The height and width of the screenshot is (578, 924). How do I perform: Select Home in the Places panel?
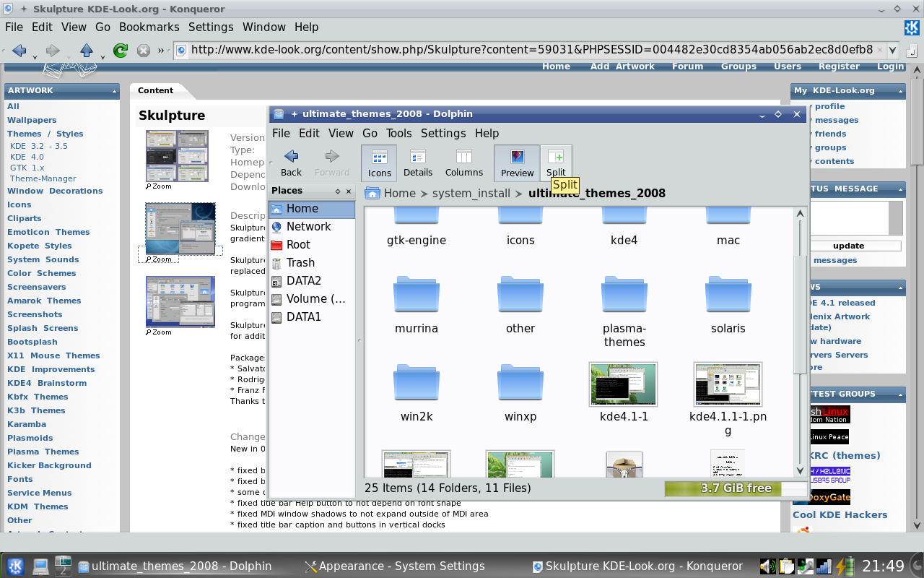tap(312, 208)
